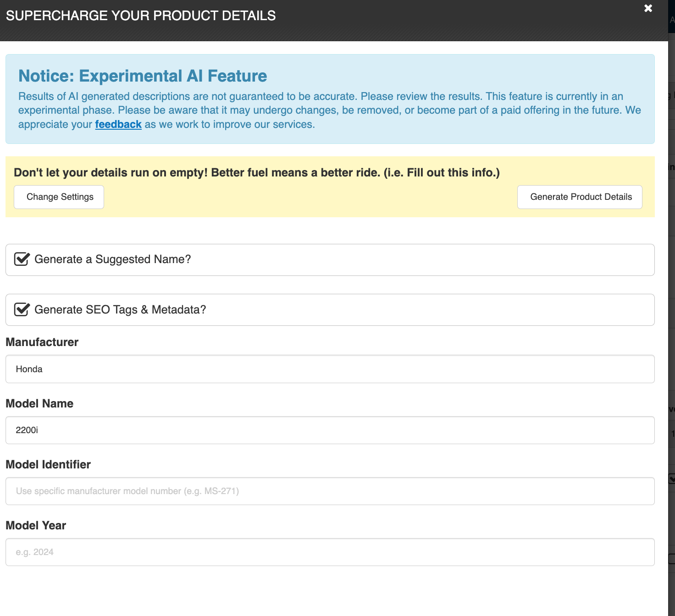The width and height of the screenshot is (675, 616).
Task: Open the feedback link in the notice
Action: [x=118, y=125]
